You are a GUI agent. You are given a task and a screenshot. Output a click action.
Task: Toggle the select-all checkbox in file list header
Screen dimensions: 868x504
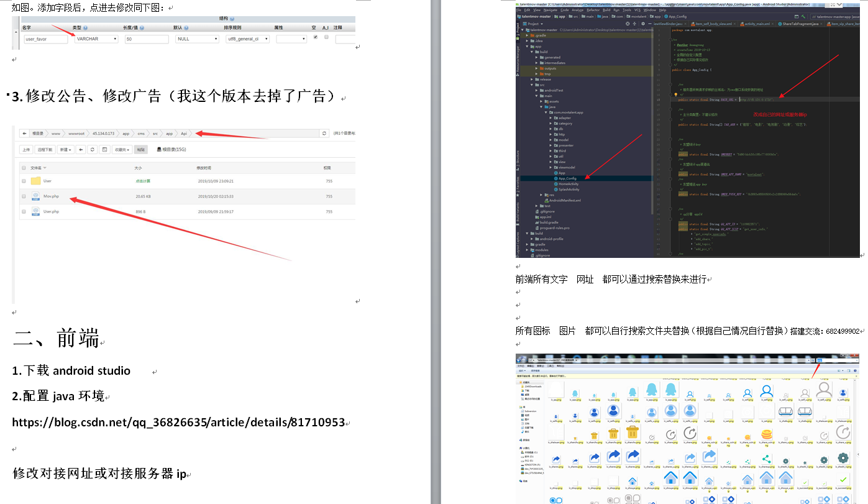tap(24, 169)
